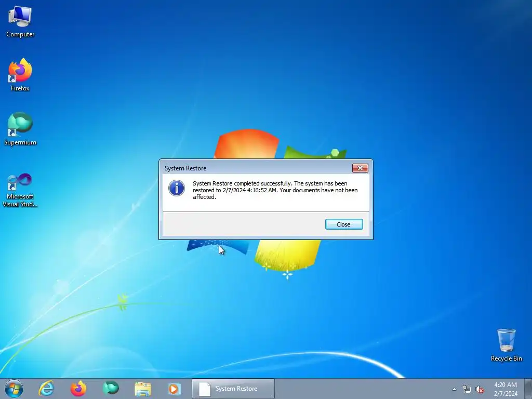The width and height of the screenshot is (532, 399).
Task: Launch Firefox from the taskbar
Action: coord(78,389)
